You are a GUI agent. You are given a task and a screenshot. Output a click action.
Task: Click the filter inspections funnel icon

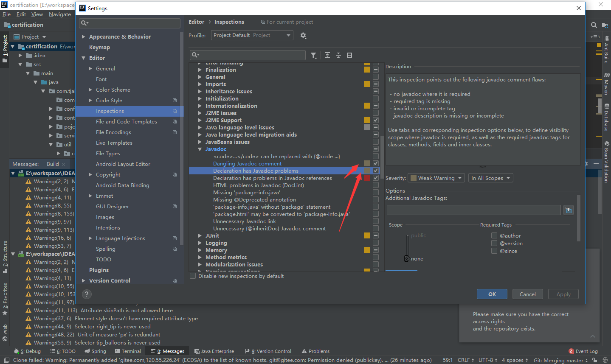coord(313,55)
